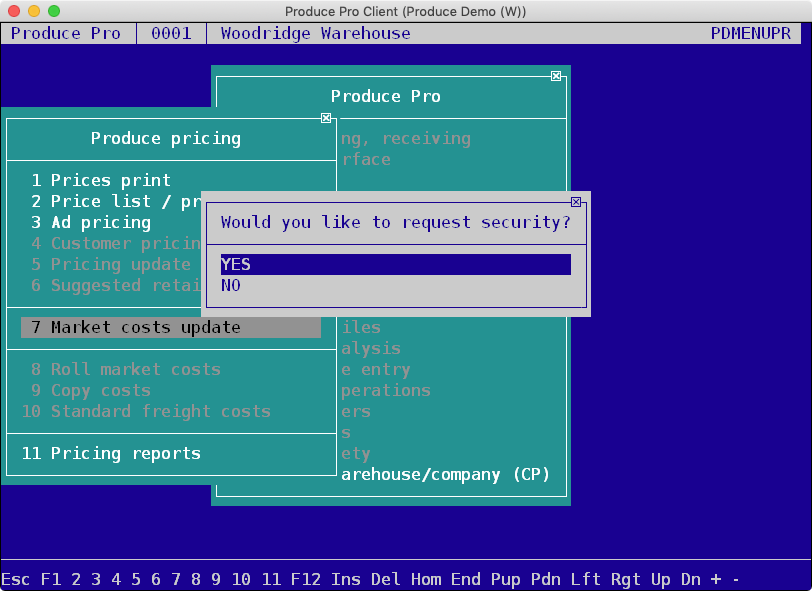812x591 pixels.
Task: Click the plus key in bottom bar
Action: [x=716, y=579]
